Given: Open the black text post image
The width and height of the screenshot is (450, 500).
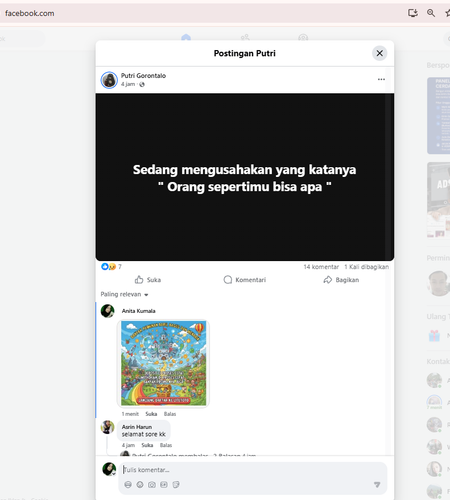Looking at the screenshot, I should 245,177.
